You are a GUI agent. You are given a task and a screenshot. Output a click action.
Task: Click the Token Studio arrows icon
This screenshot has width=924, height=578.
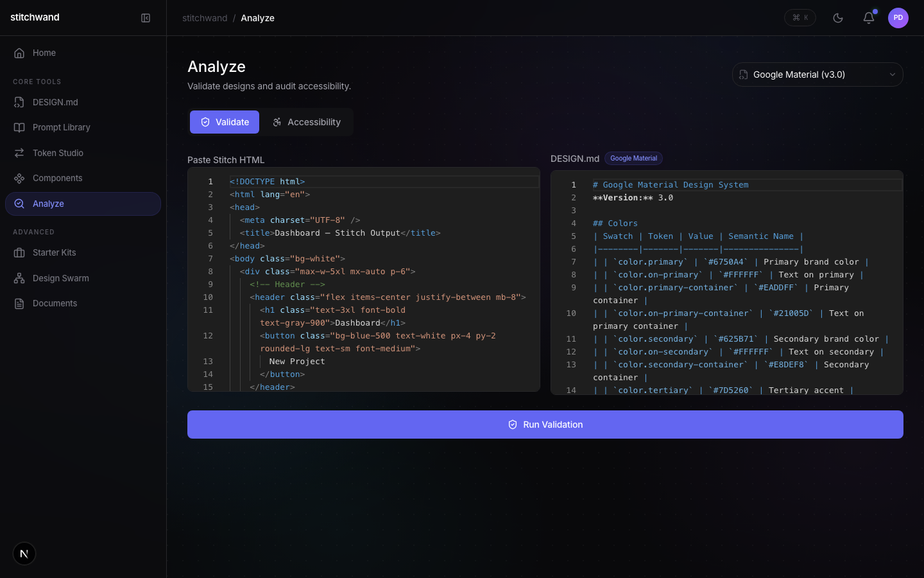tap(19, 153)
